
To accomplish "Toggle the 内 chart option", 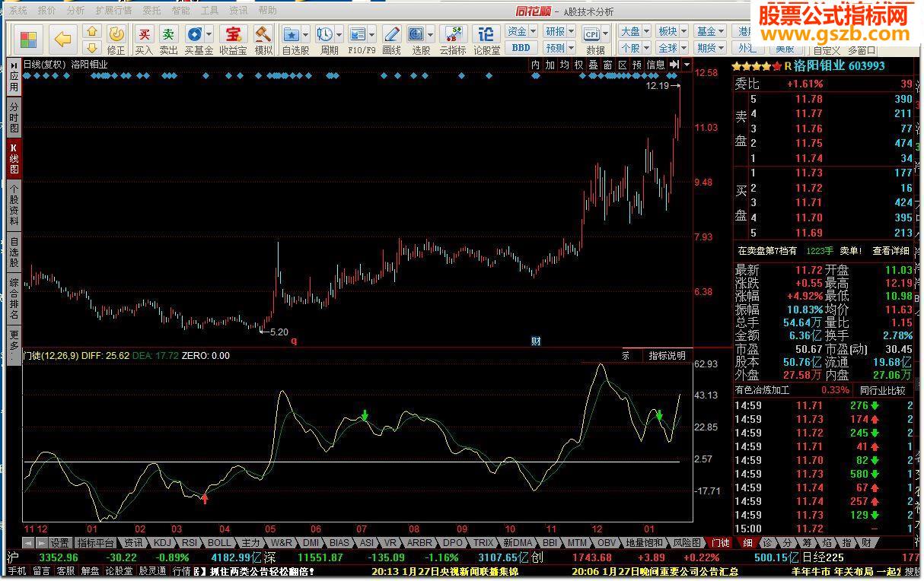I will [x=536, y=65].
